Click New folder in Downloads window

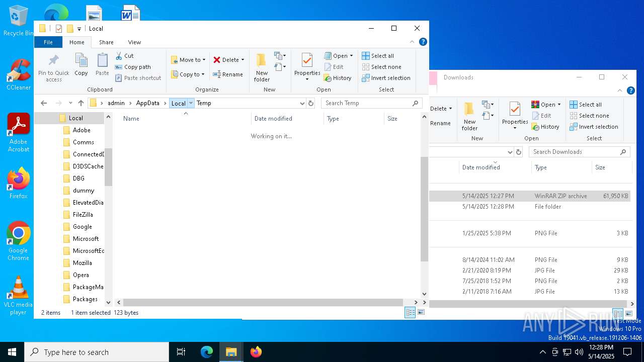469,117
